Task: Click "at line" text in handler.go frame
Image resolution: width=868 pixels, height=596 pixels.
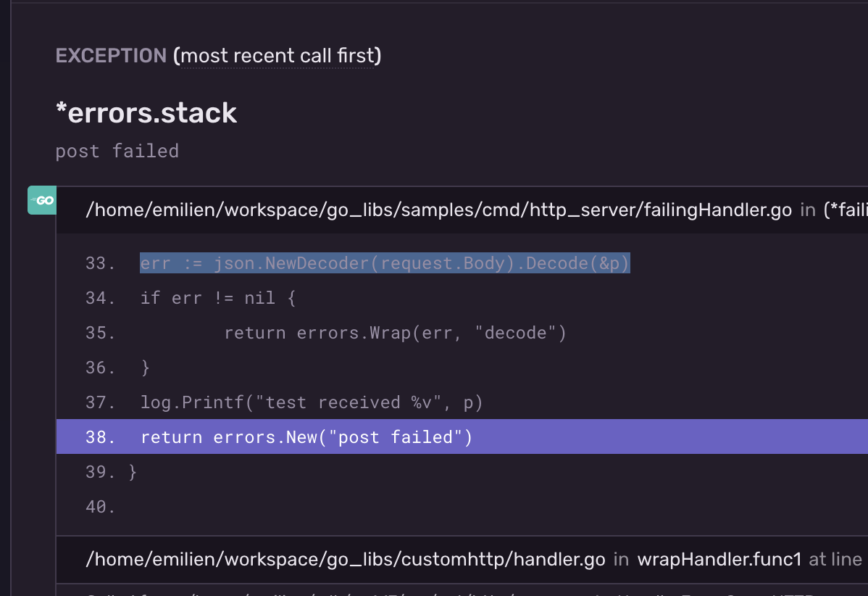Action: click(835, 560)
